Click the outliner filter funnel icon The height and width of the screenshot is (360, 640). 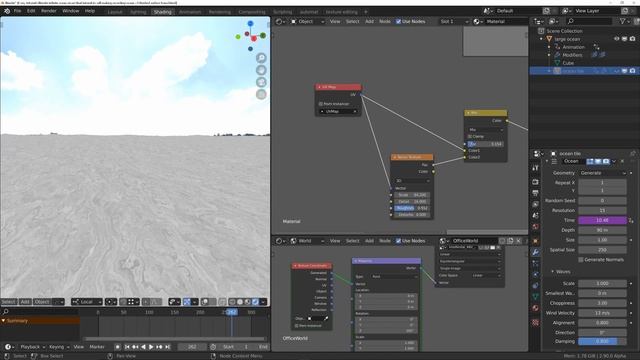point(622,21)
